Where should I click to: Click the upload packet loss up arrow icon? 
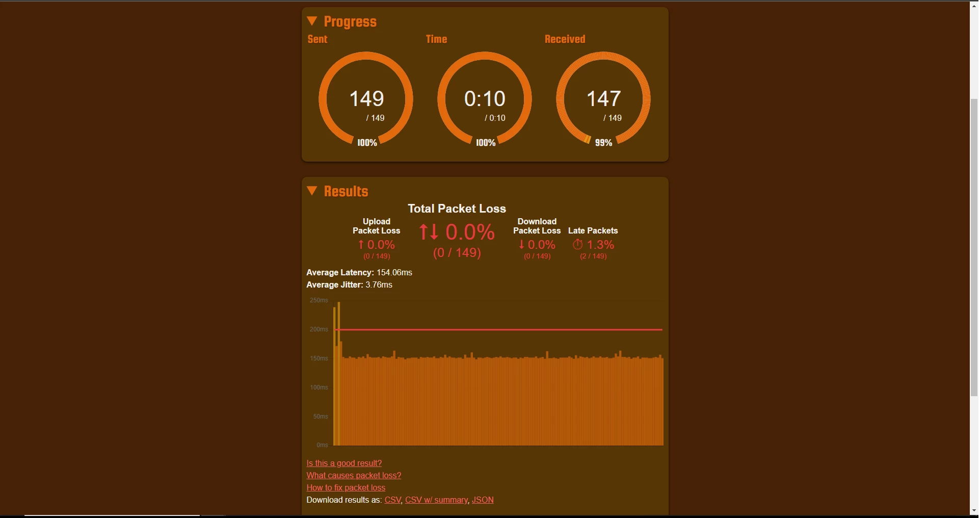361,245
